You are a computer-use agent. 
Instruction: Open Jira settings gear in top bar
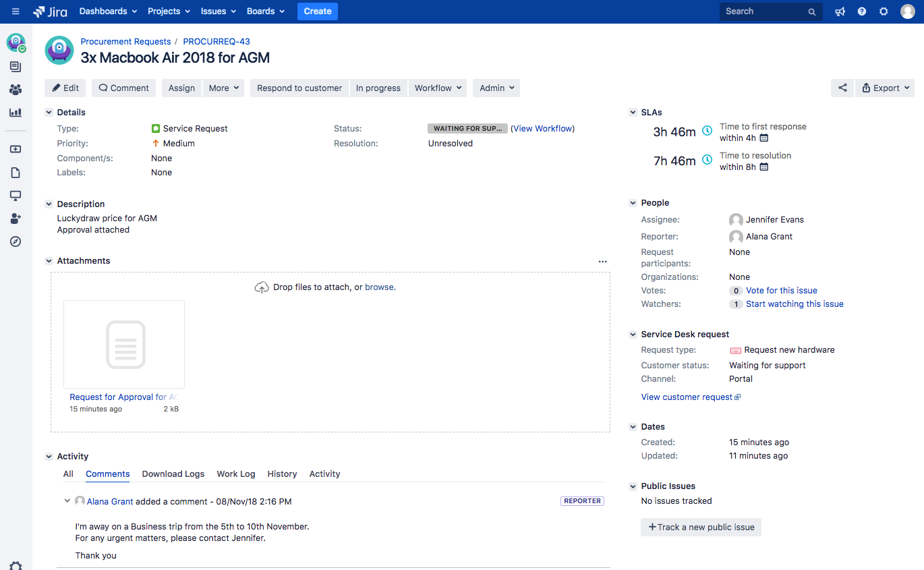[884, 11]
